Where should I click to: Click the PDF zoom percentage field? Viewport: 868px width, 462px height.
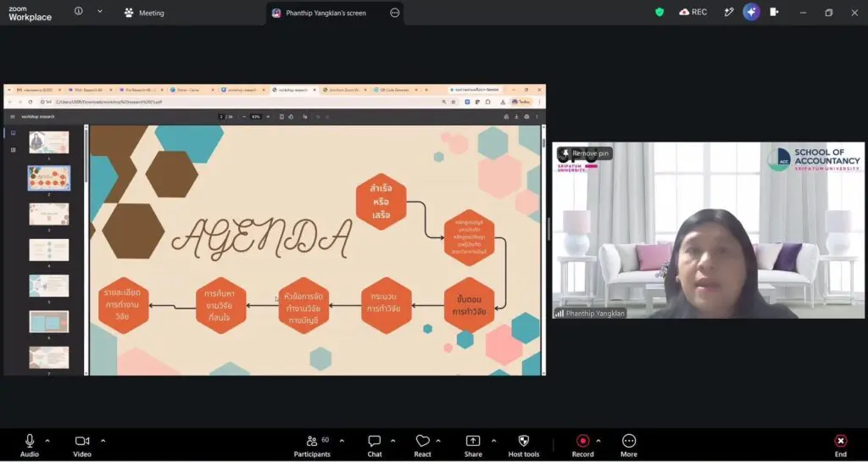[x=256, y=117]
